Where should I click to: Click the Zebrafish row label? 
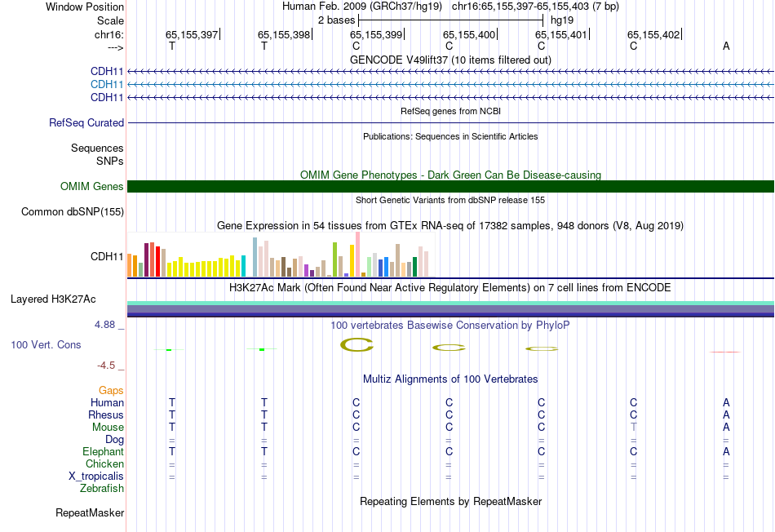102,489
